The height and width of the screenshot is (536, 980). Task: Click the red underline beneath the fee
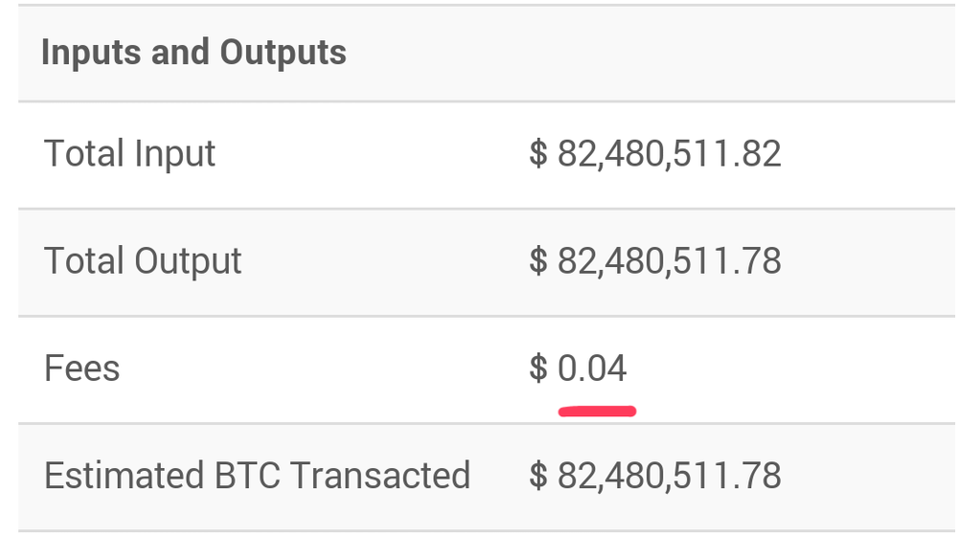point(597,411)
